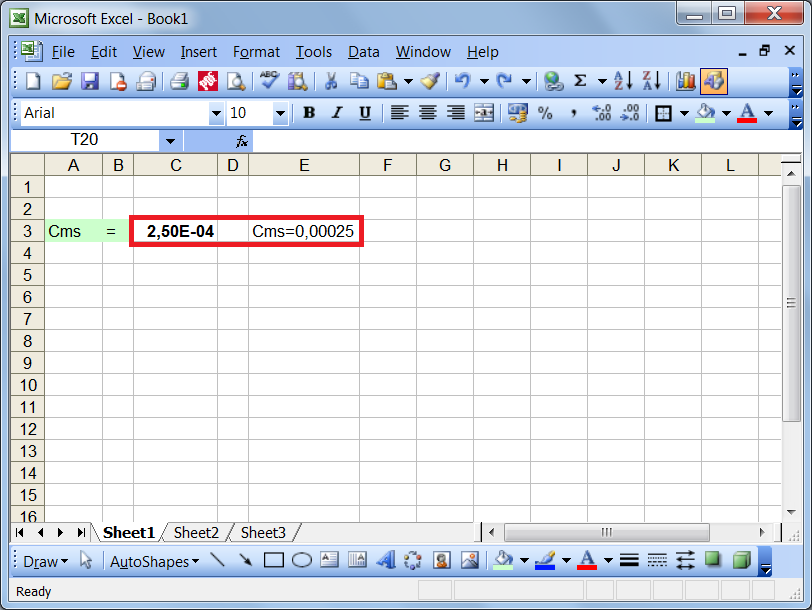This screenshot has width=812, height=610.
Task: Toggle align right
Action: [456, 113]
